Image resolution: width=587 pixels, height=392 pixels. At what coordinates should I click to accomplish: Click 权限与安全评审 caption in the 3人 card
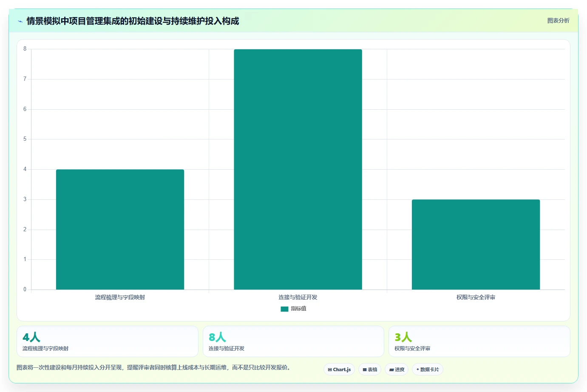(x=412, y=348)
